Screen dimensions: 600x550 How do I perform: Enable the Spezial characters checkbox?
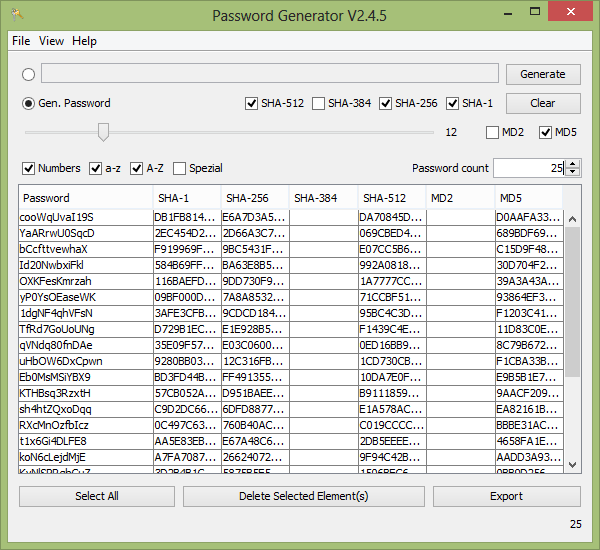pos(179,168)
